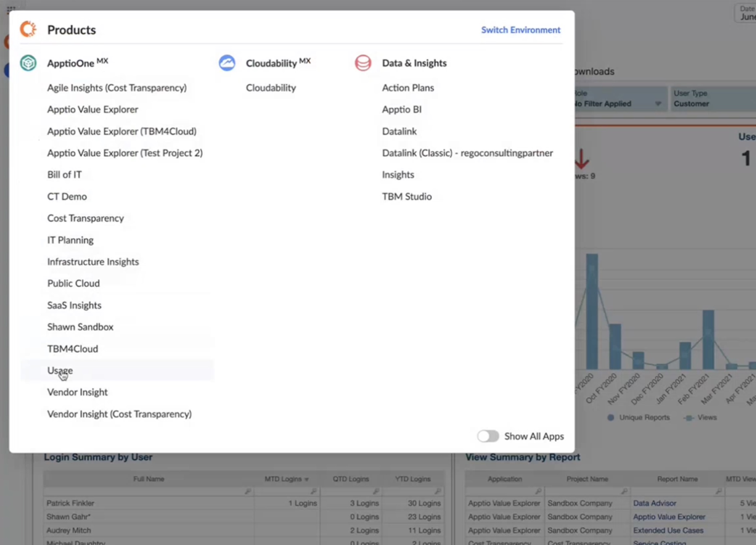The width and height of the screenshot is (756, 545).
Task: Click the ApptioOne green hexagon icon
Action: [28, 63]
